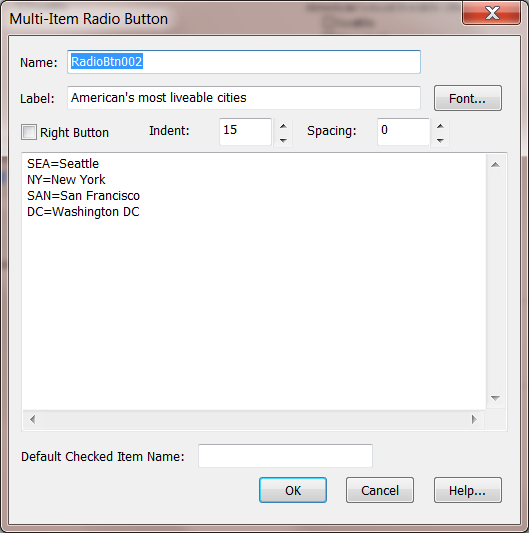Decrease the Spacing value with down arrow
Viewport: 529px width, 533px height.
pos(440,140)
